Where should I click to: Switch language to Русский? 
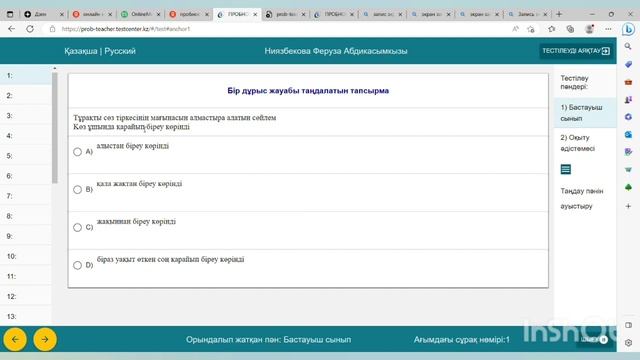point(120,51)
